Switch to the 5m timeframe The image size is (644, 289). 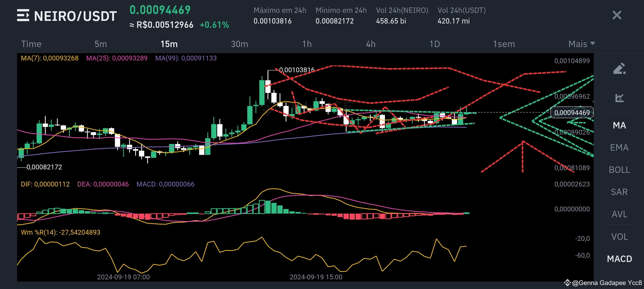101,44
